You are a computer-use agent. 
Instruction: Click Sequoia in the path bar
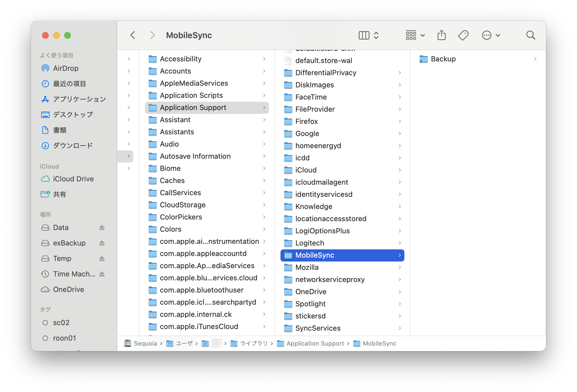point(145,343)
